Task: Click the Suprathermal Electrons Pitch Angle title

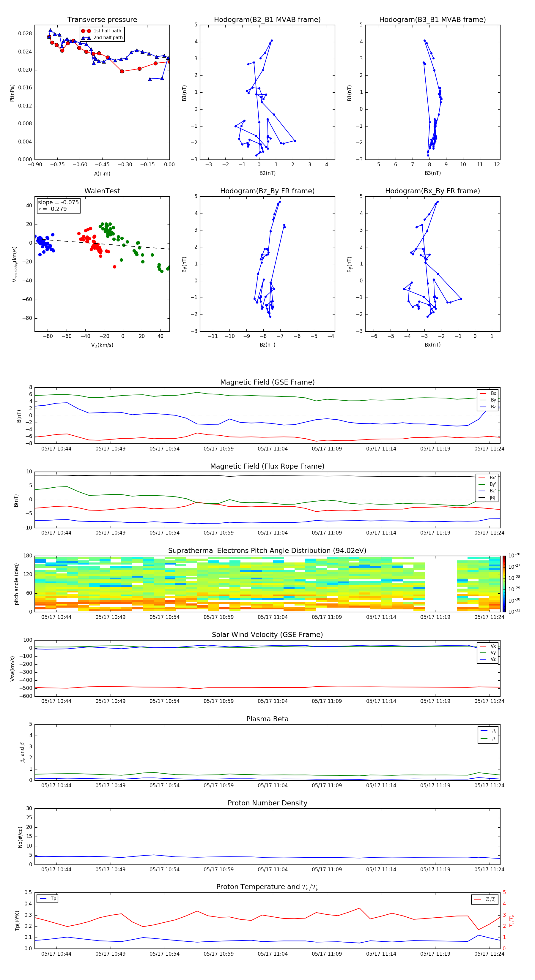Action: 267,551
